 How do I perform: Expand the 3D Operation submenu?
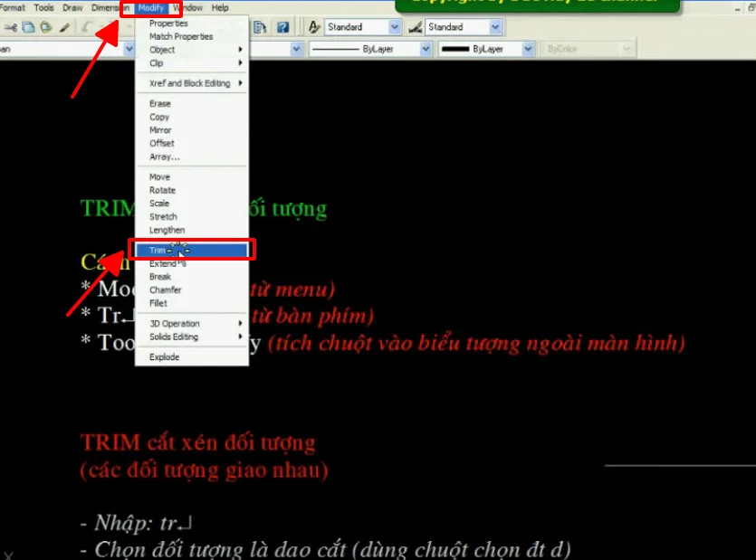(192, 323)
